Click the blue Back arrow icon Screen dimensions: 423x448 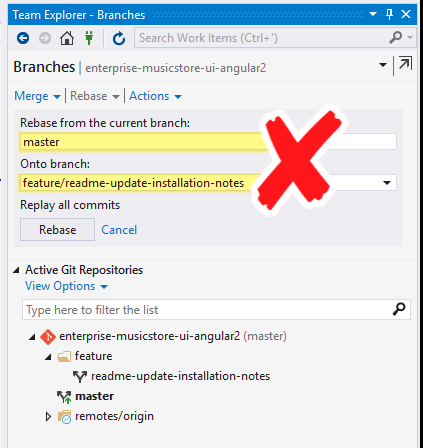click(23, 38)
